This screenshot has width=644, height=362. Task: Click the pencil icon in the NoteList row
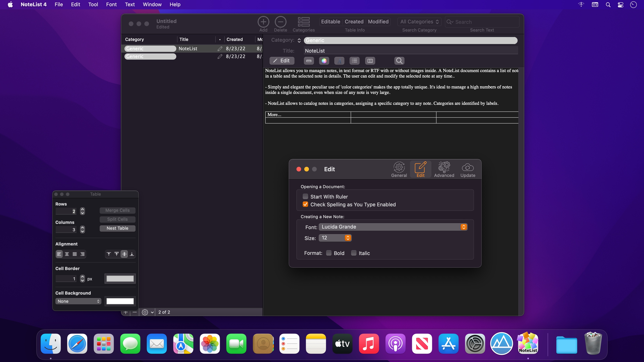[220, 49]
